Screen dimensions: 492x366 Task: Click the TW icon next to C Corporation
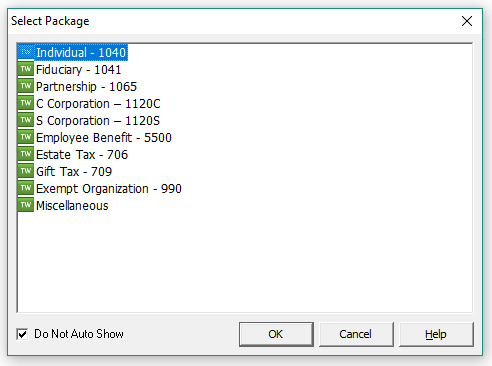pyautogui.click(x=26, y=103)
